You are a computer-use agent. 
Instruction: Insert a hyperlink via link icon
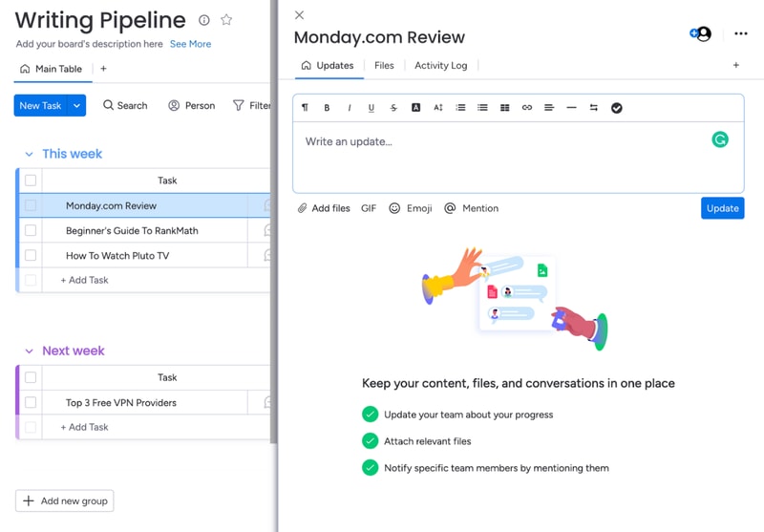tap(527, 108)
